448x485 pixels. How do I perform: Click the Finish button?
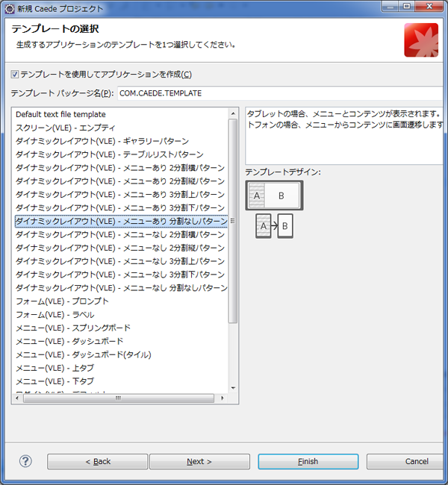coord(308,461)
